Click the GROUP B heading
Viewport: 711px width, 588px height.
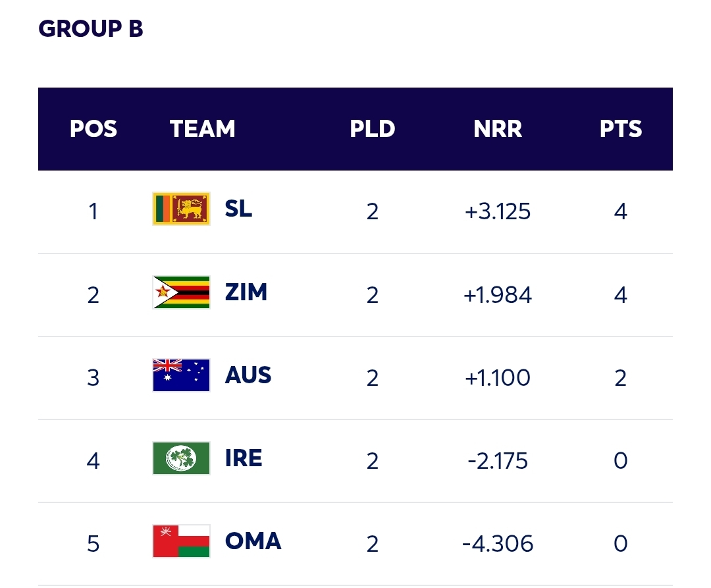pos(91,29)
